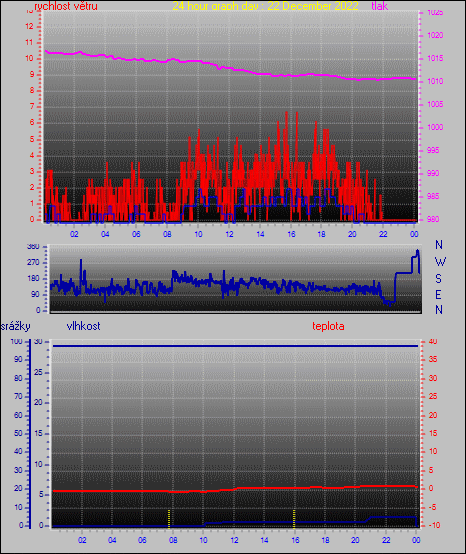Click the 1015 pressure axis value
466x554 pixels.
[435, 58]
